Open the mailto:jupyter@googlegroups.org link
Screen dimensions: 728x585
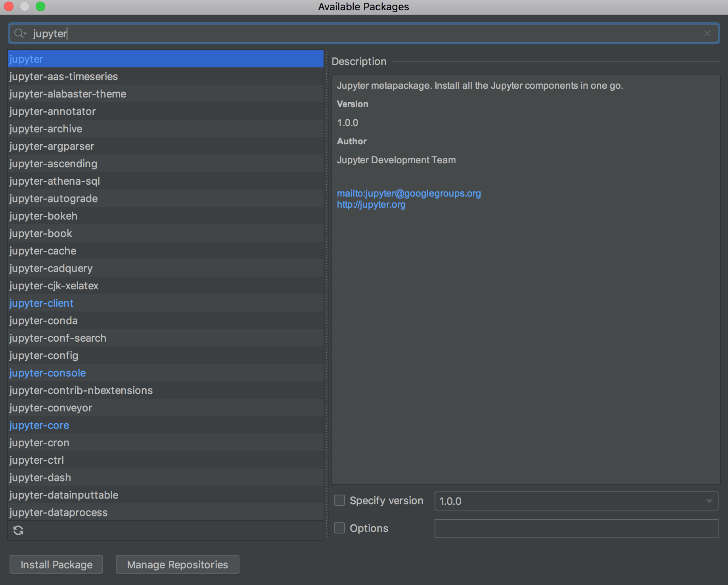409,193
